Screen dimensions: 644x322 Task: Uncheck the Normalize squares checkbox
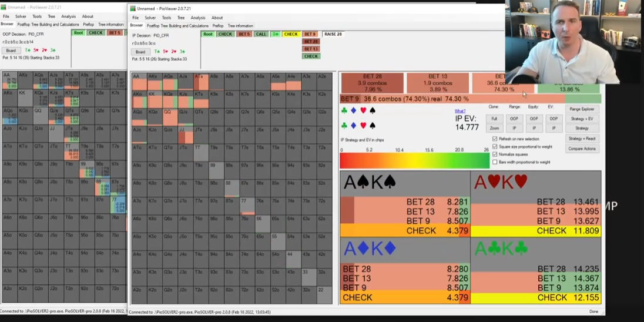[x=495, y=155]
